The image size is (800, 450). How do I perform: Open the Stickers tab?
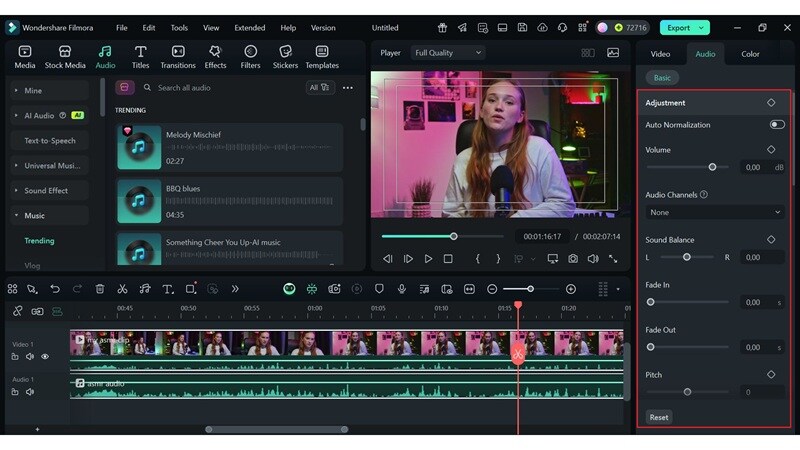[x=285, y=57]
